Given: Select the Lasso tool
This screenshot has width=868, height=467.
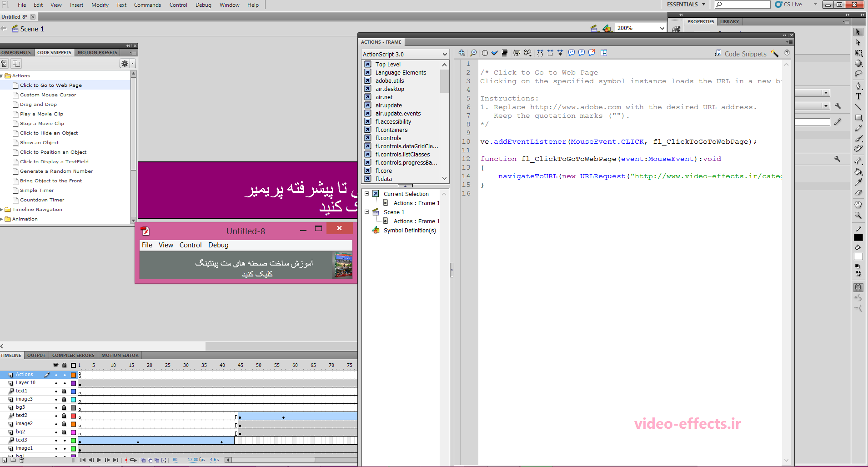Looking at the screenshot, I should [858, 74].
